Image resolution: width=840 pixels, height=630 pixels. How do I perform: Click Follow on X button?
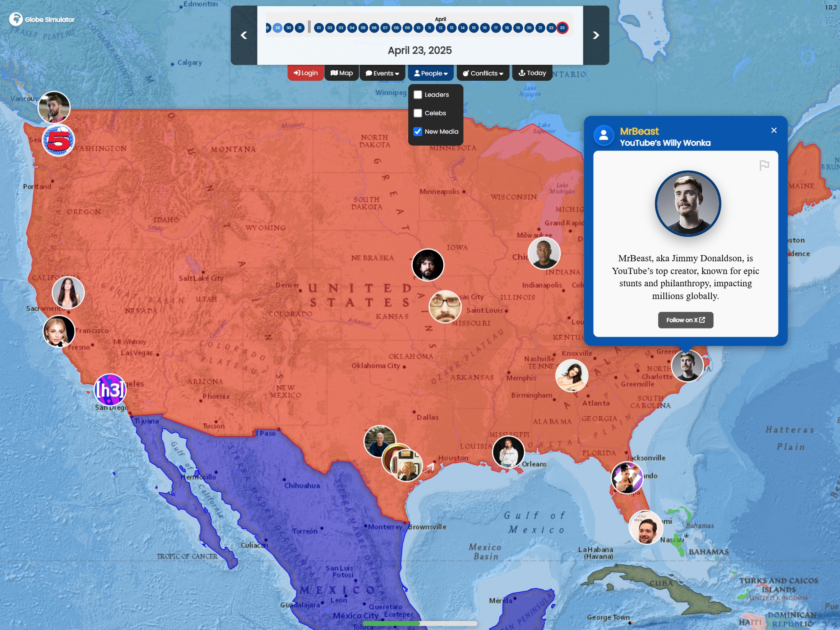685,320
